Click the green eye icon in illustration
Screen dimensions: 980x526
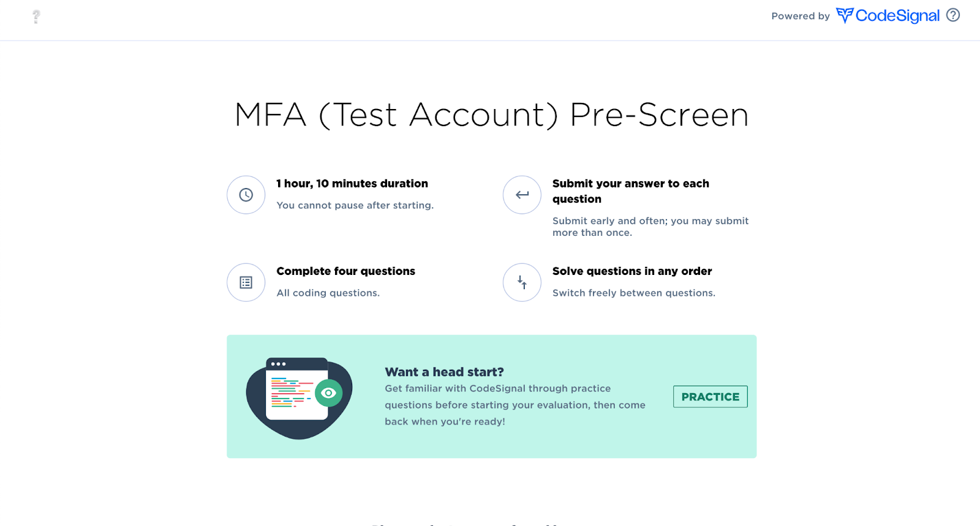(x=329, y=393)
